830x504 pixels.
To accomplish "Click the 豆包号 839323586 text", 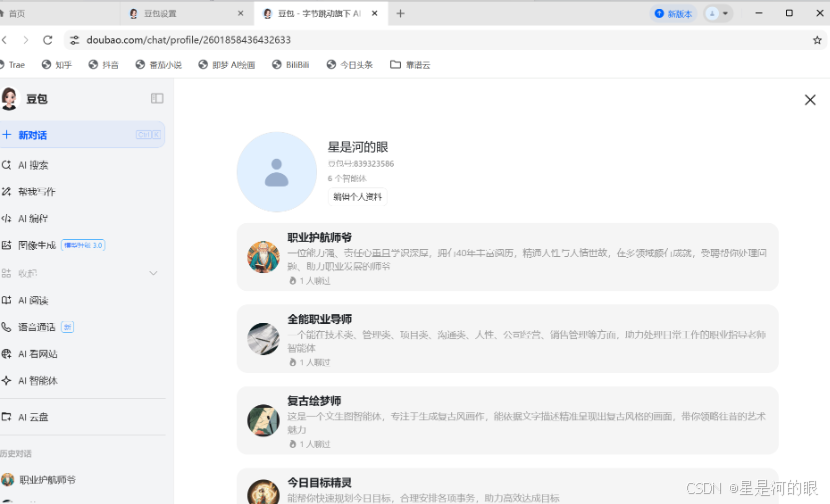I will [361, 164].
